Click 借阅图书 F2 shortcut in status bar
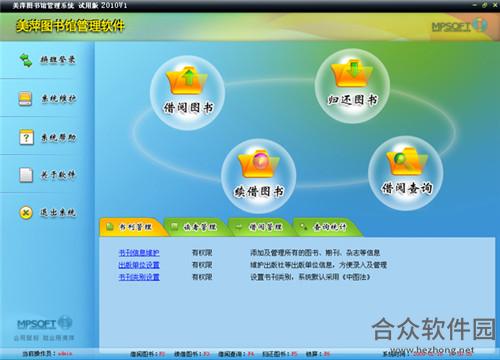The image size is (500, 360). 148,354
